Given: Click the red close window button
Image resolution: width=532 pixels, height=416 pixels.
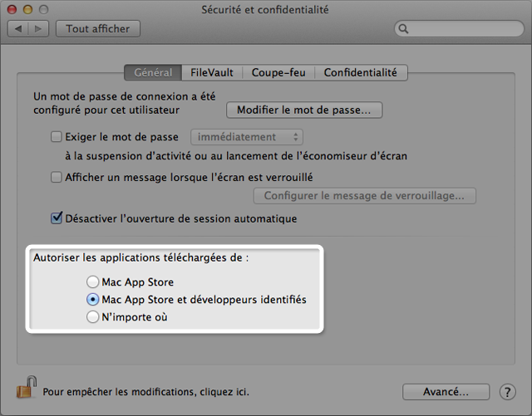Looking at the screenshot, I should 12,9.
